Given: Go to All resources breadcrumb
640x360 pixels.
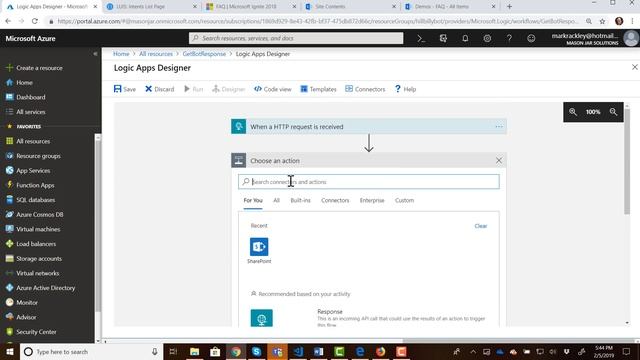Looking at the screenshot, I should pyautogui.click(x=156, y=54).
